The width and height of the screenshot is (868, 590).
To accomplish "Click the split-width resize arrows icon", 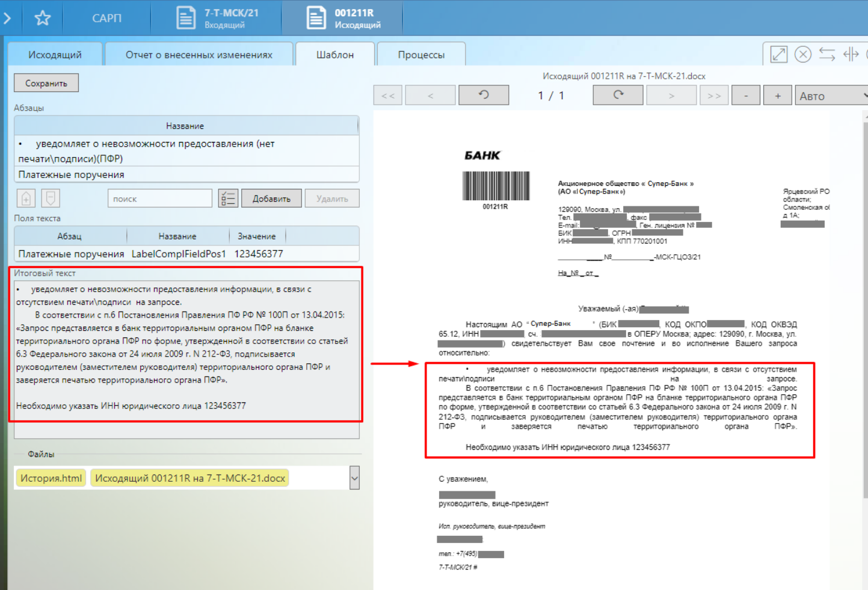I will (851, 54).
